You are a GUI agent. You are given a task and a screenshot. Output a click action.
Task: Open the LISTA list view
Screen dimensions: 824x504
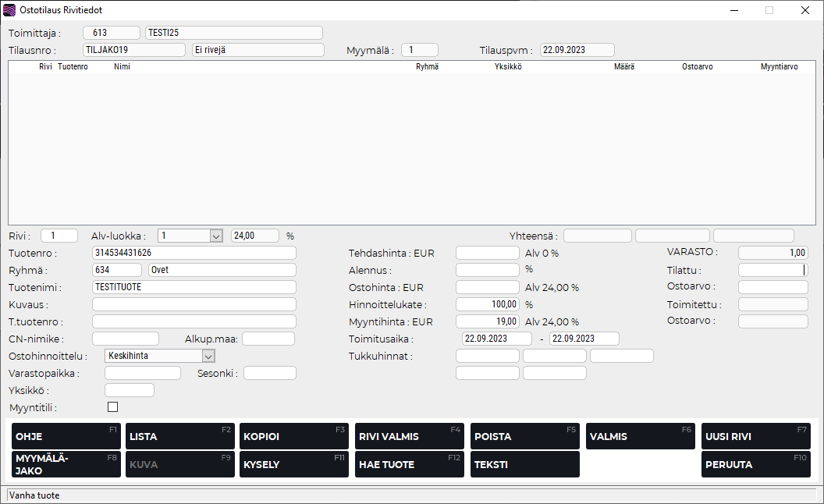(x=180, y=436)
